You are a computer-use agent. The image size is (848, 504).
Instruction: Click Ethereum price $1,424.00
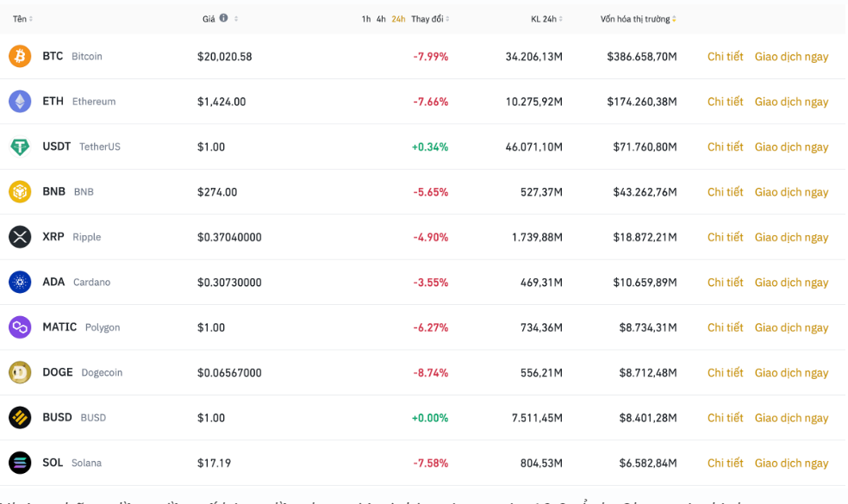221,102
